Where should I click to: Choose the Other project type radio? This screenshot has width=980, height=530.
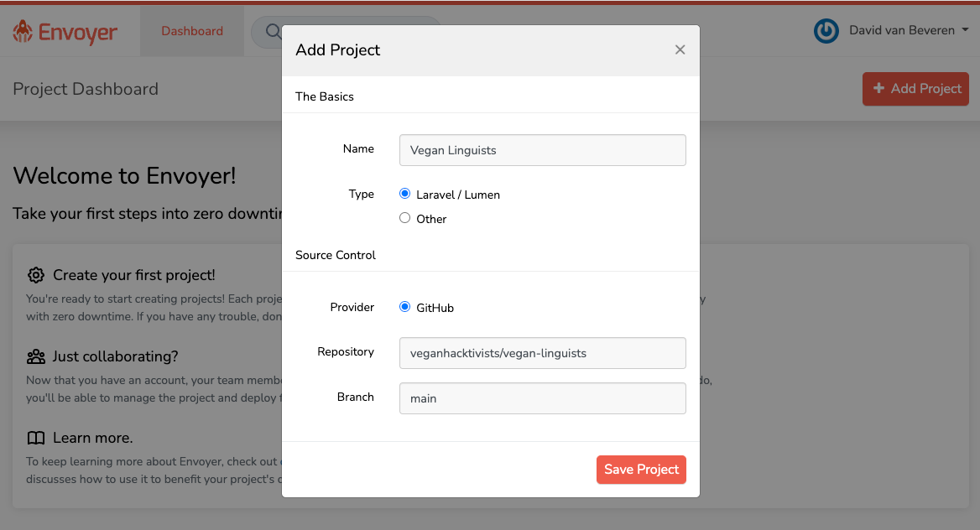[405, 218]
